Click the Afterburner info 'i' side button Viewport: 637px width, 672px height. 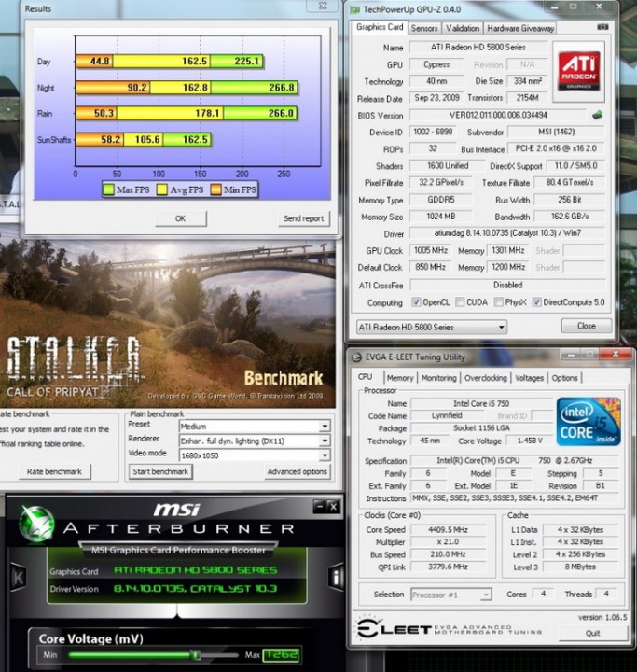coord(335,578)
